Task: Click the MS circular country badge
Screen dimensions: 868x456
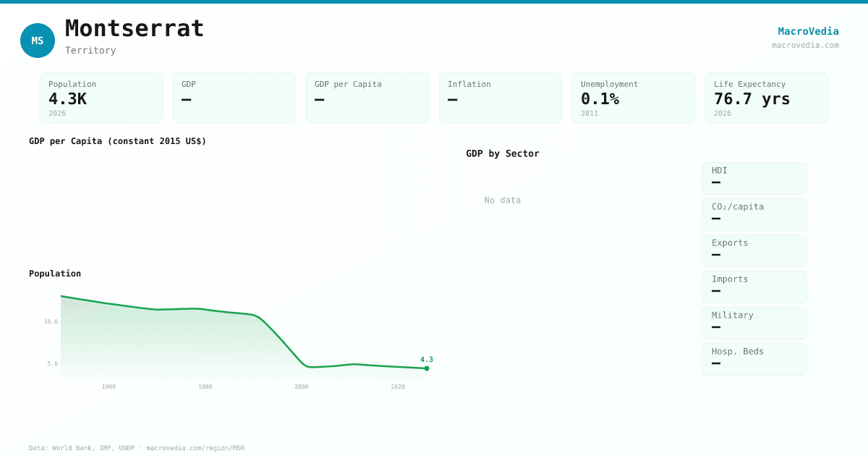Action: point(38,41)
